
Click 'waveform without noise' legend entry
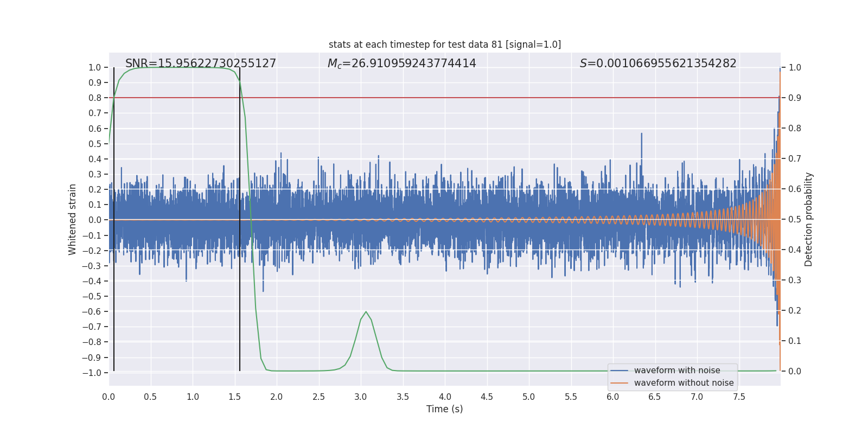pyautogui.click(x=684, y=383)
